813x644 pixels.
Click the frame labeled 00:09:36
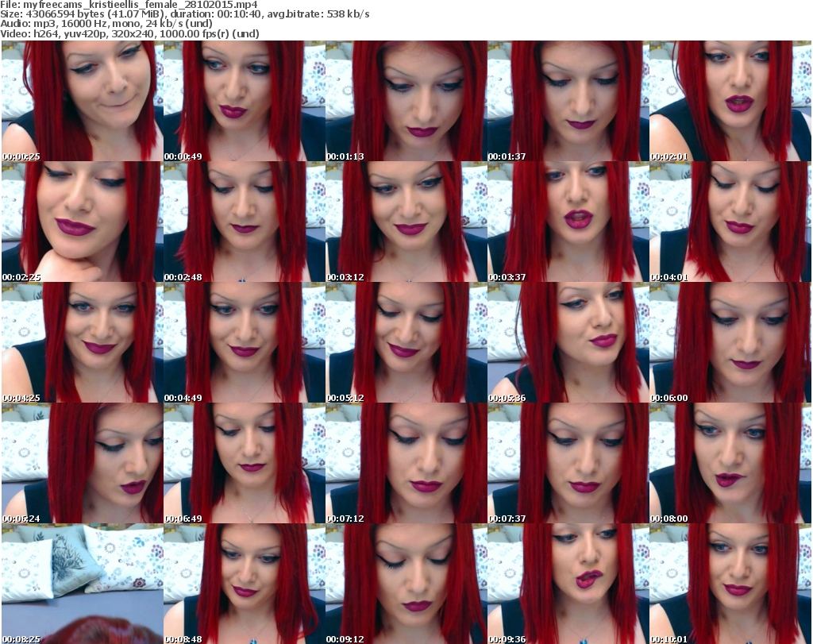click(568, 584)
